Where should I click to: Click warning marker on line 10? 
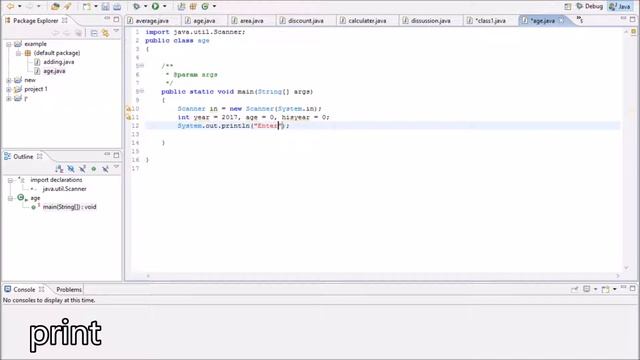[x=129, y=109]
